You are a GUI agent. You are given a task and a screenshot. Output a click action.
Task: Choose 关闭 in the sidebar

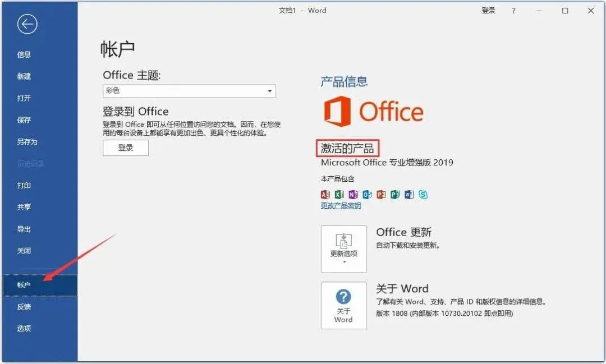pos(24,251)
